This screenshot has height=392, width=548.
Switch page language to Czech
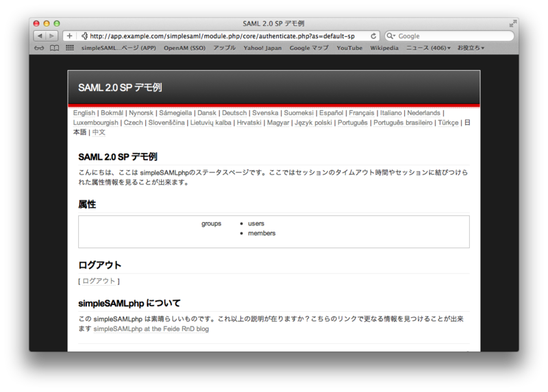point(133,123)
